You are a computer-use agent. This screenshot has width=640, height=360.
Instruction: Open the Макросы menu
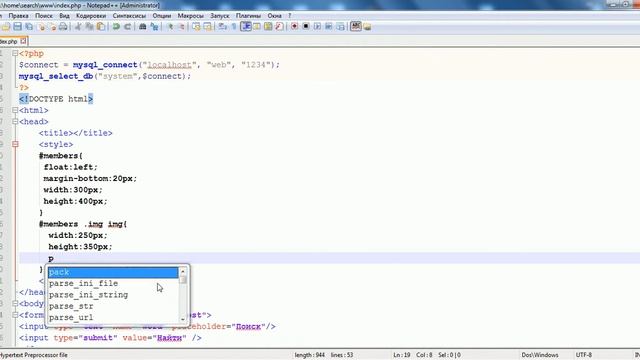pos(190,16)
